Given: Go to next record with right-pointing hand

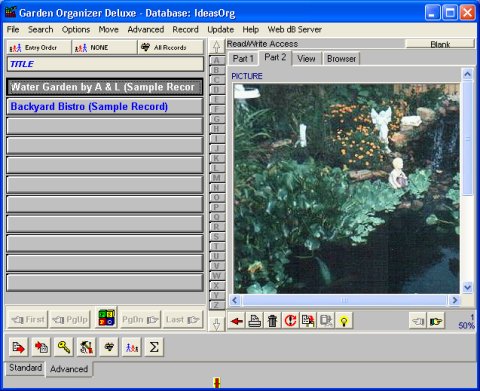Looking at the screenshot, I should pos(436,321).
